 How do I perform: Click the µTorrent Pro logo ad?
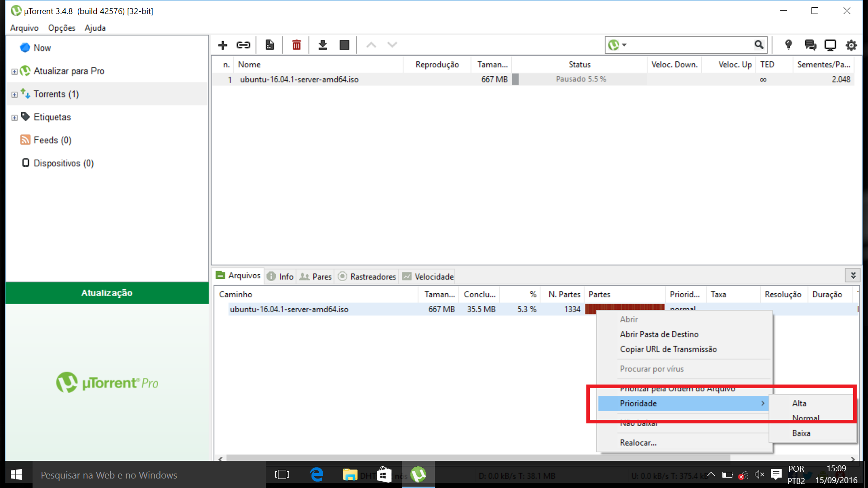[x=107, y=383]
